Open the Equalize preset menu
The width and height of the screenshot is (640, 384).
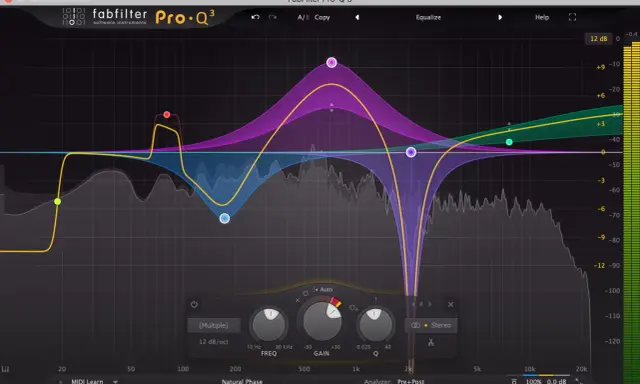click(x=428, y=17)
